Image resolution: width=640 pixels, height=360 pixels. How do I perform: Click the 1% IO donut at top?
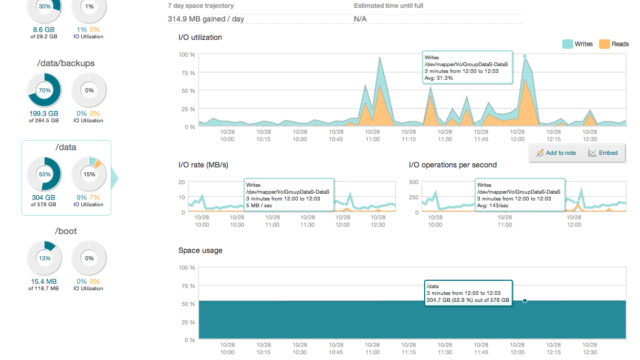89,8
